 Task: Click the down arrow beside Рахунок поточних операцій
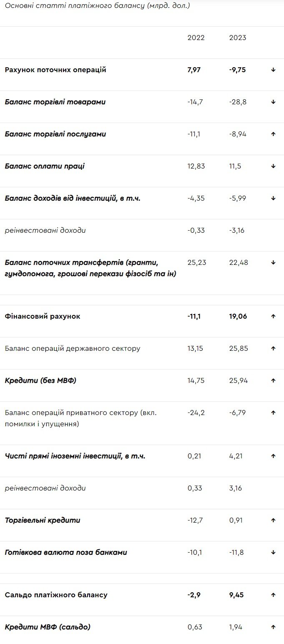point(273,70)
